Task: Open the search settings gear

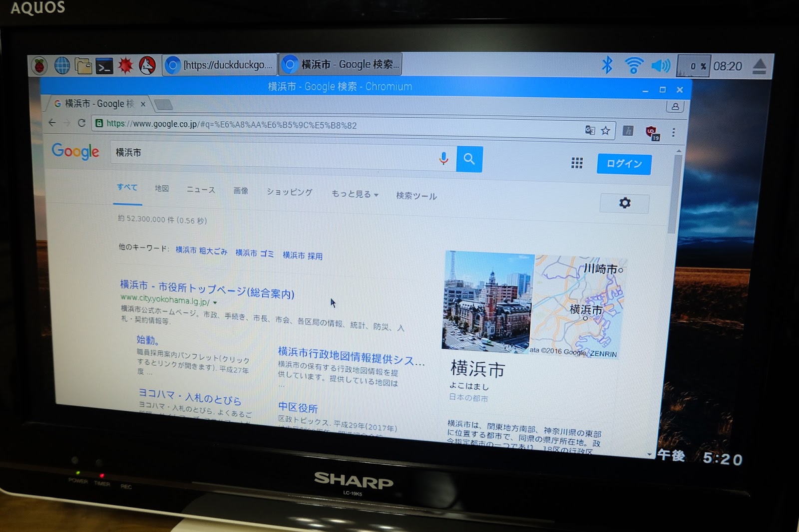Action: coord(625,203)
